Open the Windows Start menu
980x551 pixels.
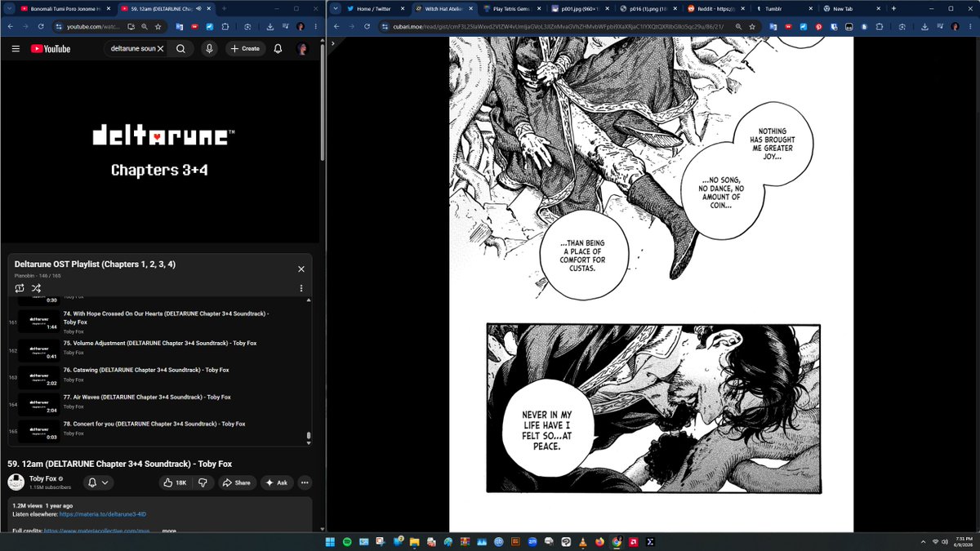(x=330, y=542)
